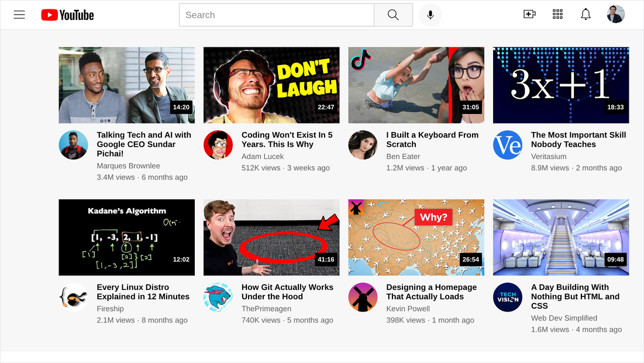The height and width of the screenshot is (363, 644).
Task: Focus the Search input field
Action: point(277,15)
